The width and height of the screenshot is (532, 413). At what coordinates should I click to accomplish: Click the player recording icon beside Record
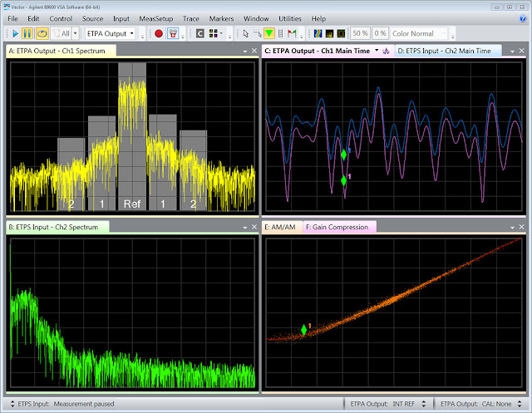coord(175,34)
